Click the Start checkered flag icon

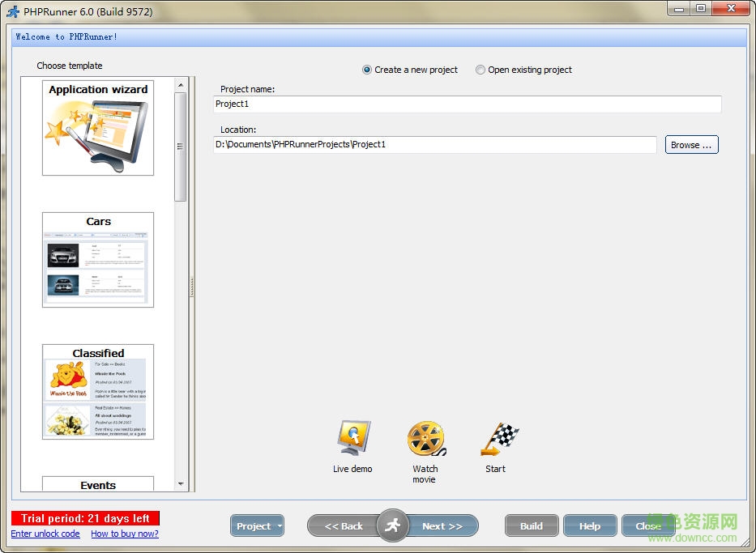[498, 439]
